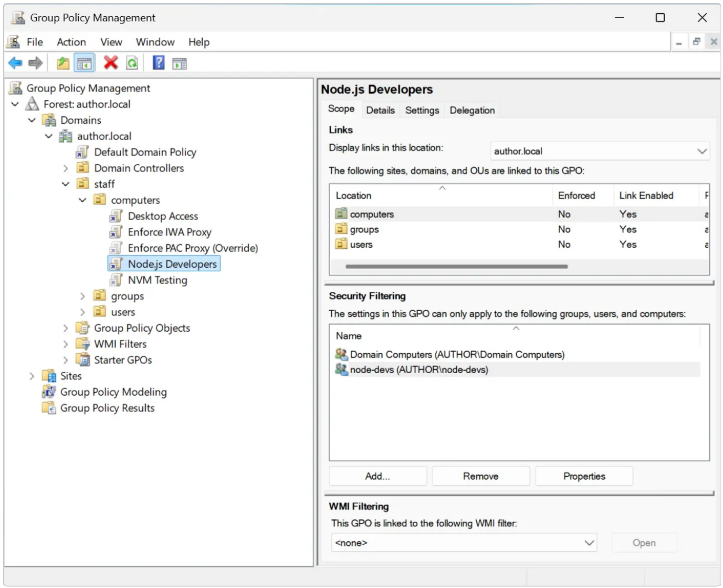
Task: Select the Scope tab
Action: pyautogui.click(x=341, y=109)
